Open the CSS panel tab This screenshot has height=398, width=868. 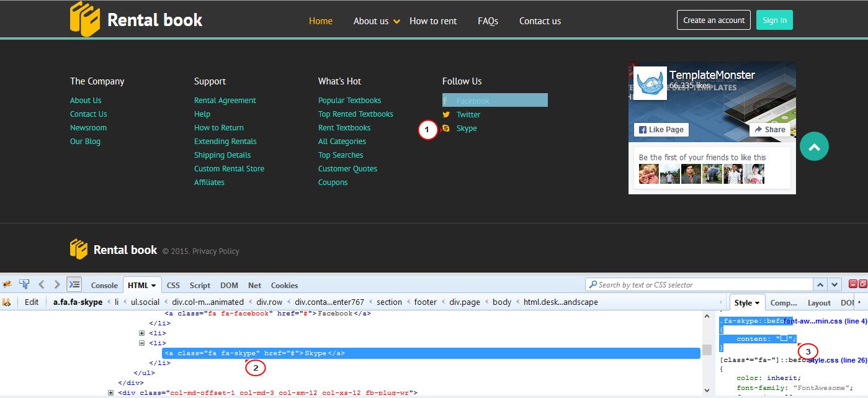pyautogui.click(x=173, y=285)
